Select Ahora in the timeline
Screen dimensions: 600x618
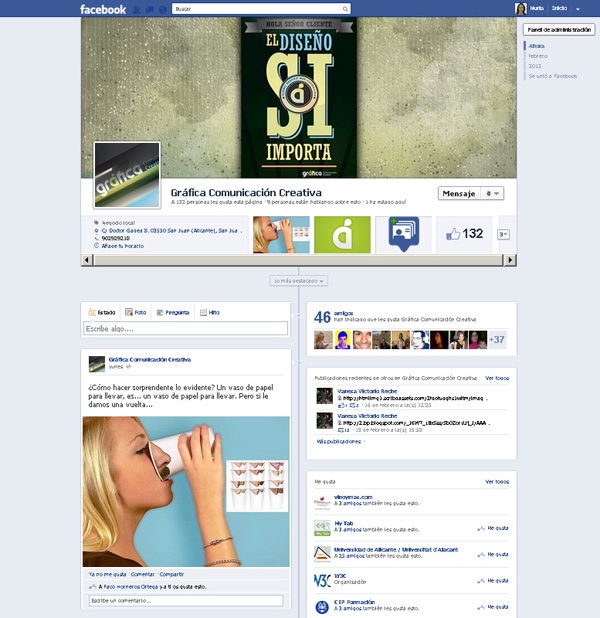[x=536, y=46]
